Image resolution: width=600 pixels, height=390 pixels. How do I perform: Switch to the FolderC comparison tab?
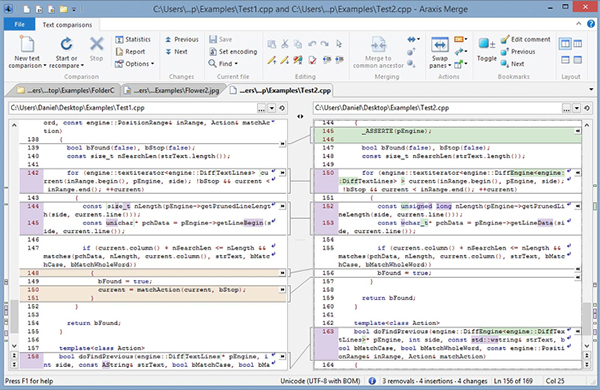click(65, 90)
